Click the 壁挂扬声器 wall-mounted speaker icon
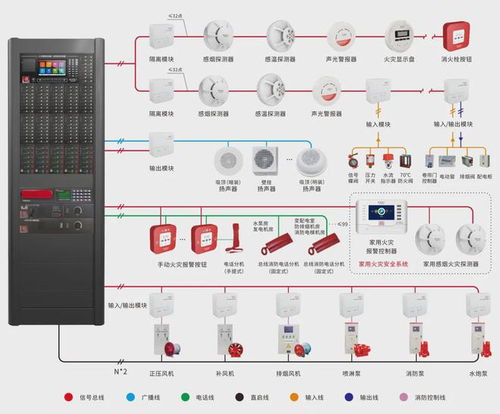Viewport: 500px width, 414px height. 265,161
